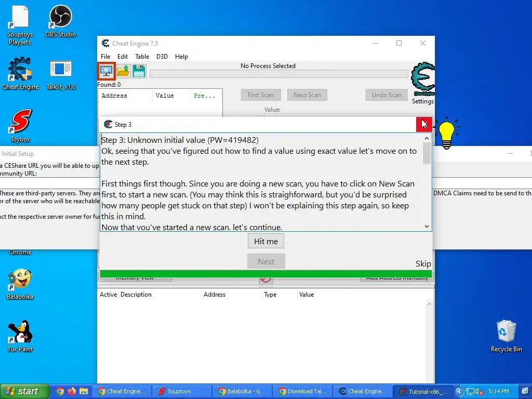
Task: Click the Undo Scan button
Action: click(387, 95)
